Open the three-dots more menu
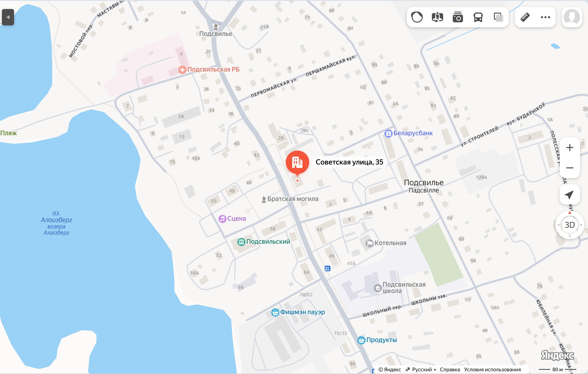The height and width of the screenshot is (374, 588). point(545,17)
